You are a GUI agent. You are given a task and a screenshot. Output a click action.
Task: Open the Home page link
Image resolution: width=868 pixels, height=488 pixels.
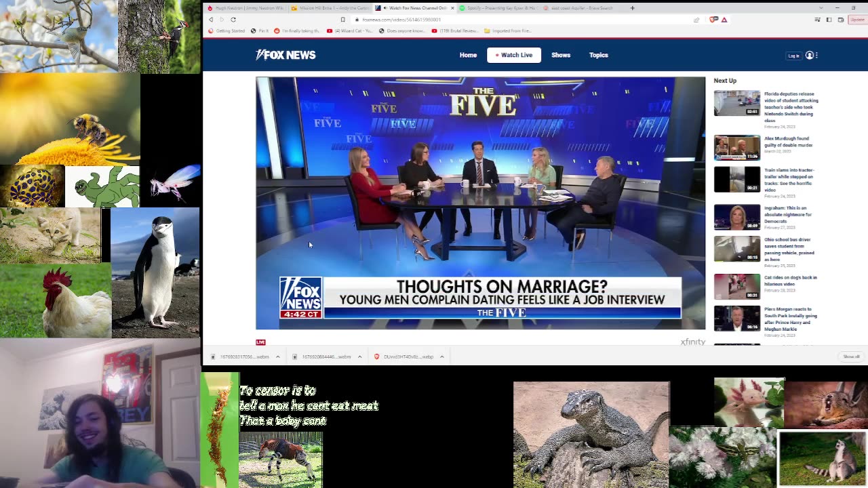(468, 55)
